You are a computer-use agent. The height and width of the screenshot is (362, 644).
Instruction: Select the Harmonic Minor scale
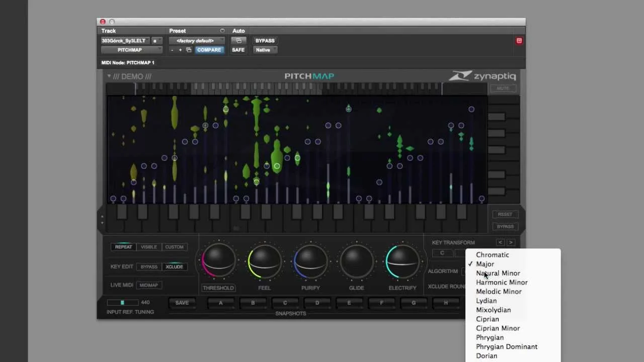click(x=502, y=282)
